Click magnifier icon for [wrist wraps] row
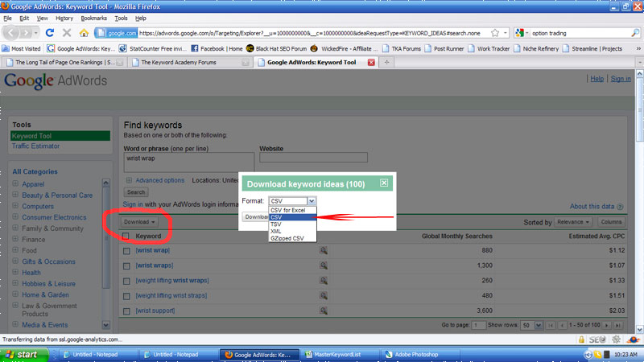644x362 pixels. (324, 265)
